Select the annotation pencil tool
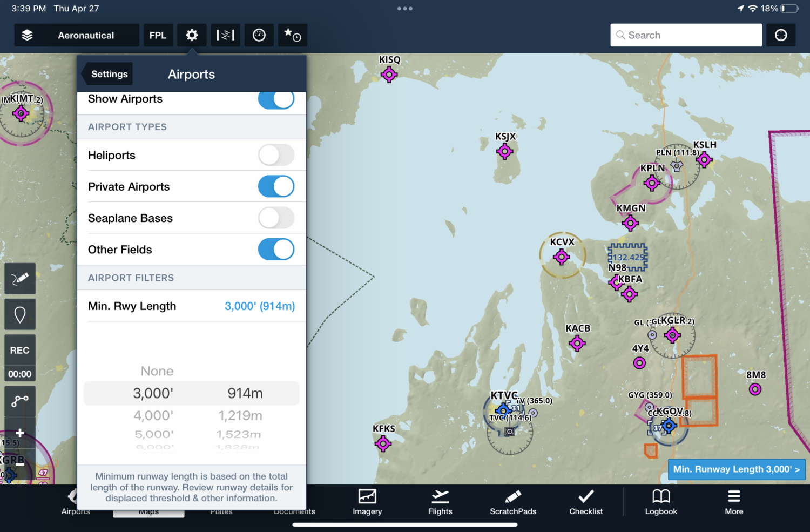The width and height of the screenshot is (810, 532). click(x=19, y=278)
